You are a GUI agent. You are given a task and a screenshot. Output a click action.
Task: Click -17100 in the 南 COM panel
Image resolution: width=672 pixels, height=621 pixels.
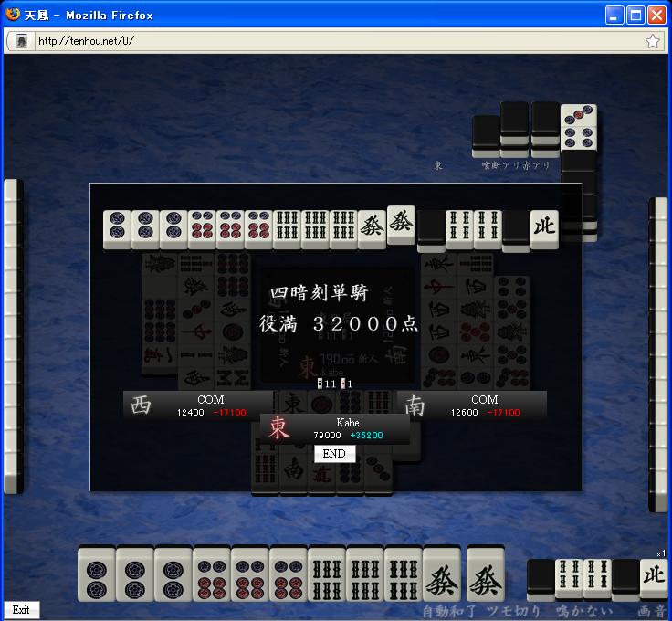(x=504, y=412)
